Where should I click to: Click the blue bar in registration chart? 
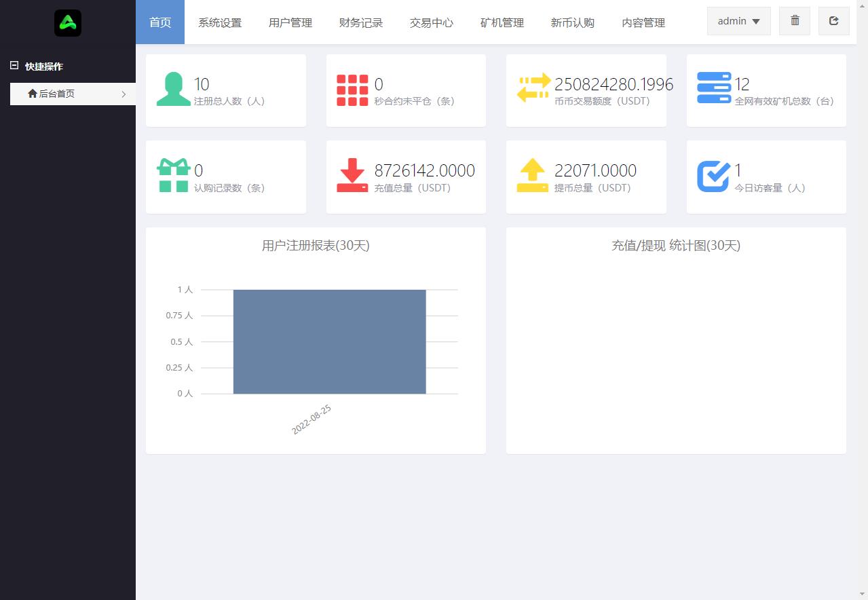[330, 341]
